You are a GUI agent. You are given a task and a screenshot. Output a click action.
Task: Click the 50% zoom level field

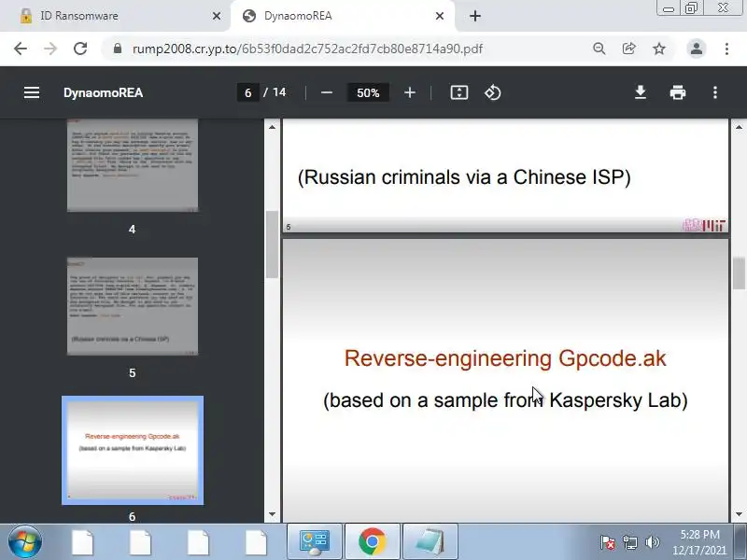click(368, 92)
